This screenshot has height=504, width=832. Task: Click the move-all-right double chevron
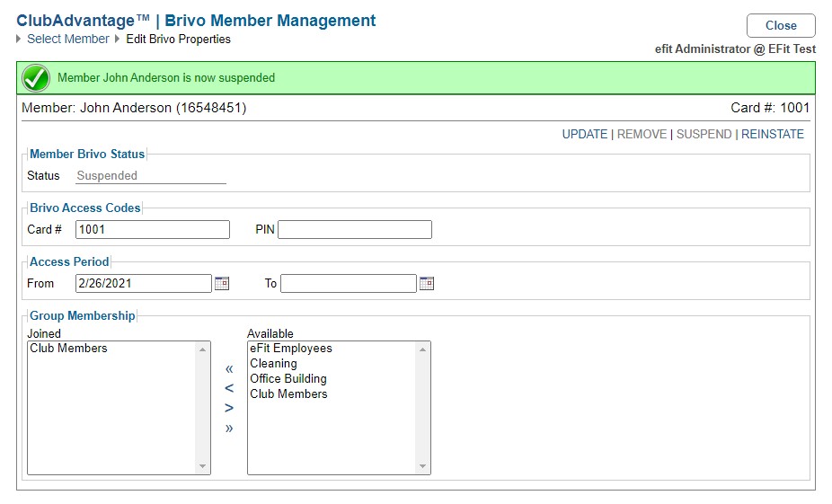click(x=229, y=429)
